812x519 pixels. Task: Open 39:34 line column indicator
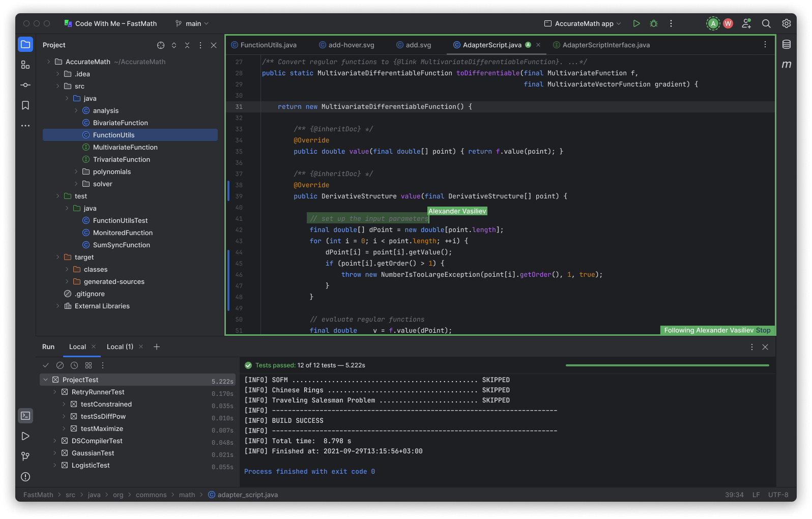(x=734, y=495)
